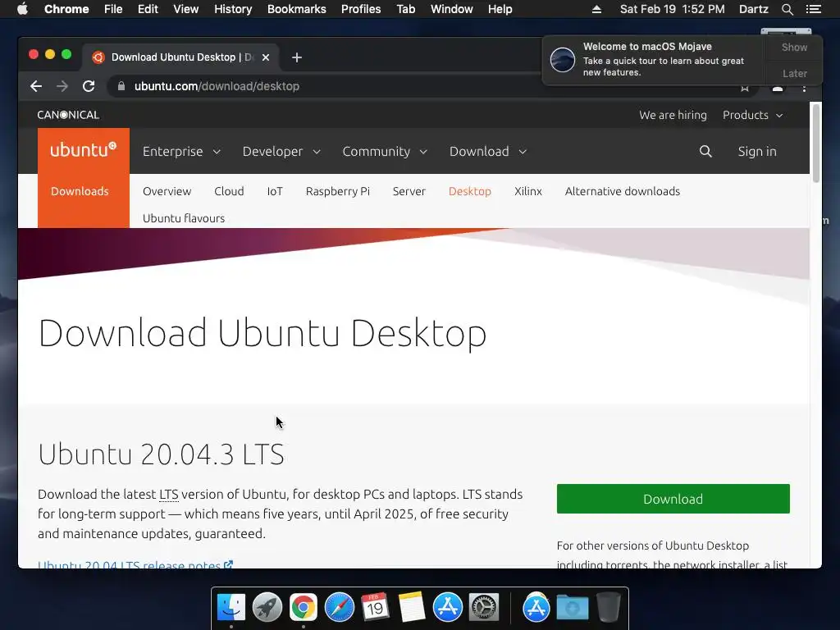Viewport: 840px width, 630px height.
Task: Click the Canonical logo
Action: pos(68,115)
